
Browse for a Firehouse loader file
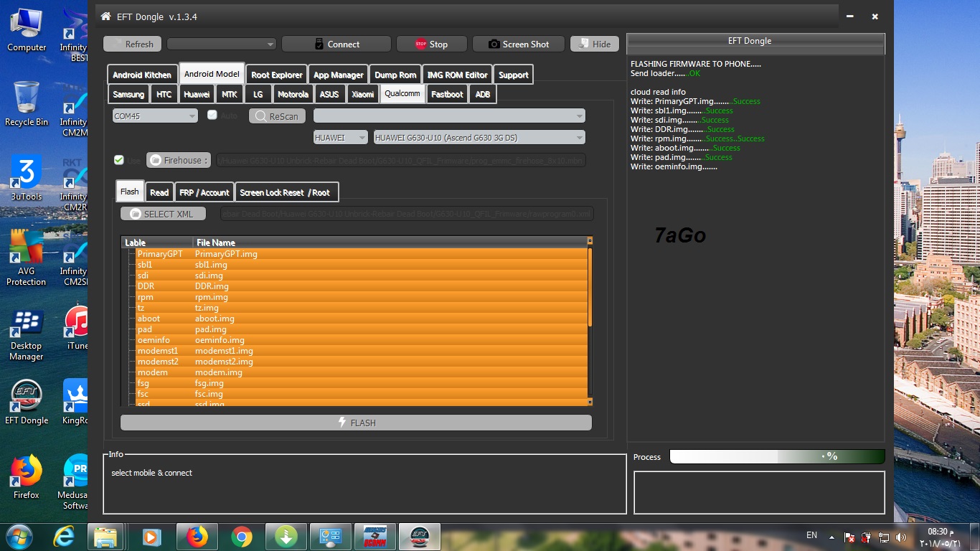coord(179,160)
